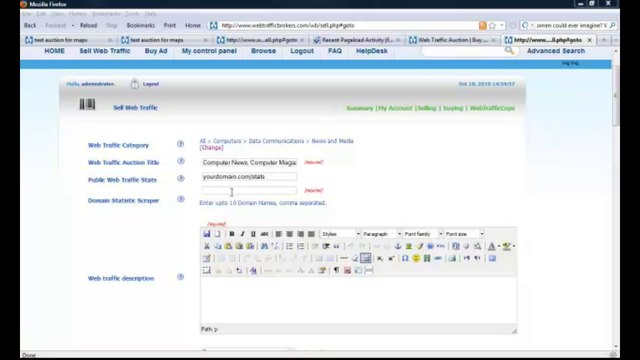Click the Remove formatting eraser icon
640x360 pixels.
355,258
